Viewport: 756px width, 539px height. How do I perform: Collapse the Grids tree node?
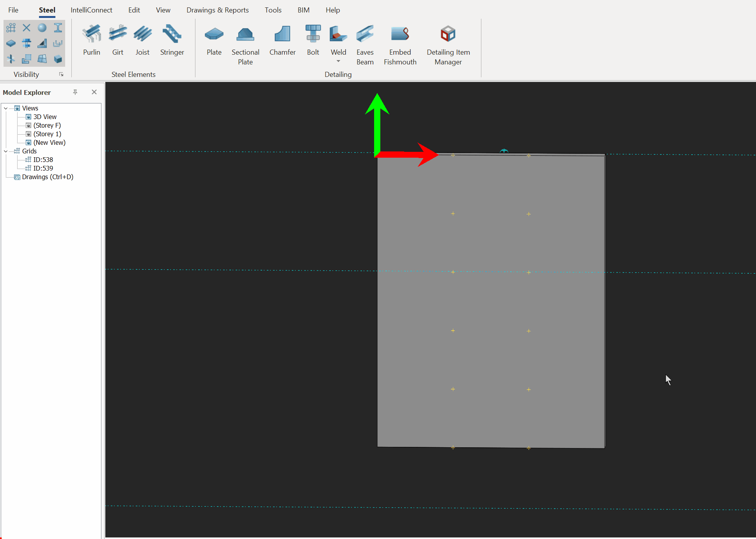coord(6,151)
